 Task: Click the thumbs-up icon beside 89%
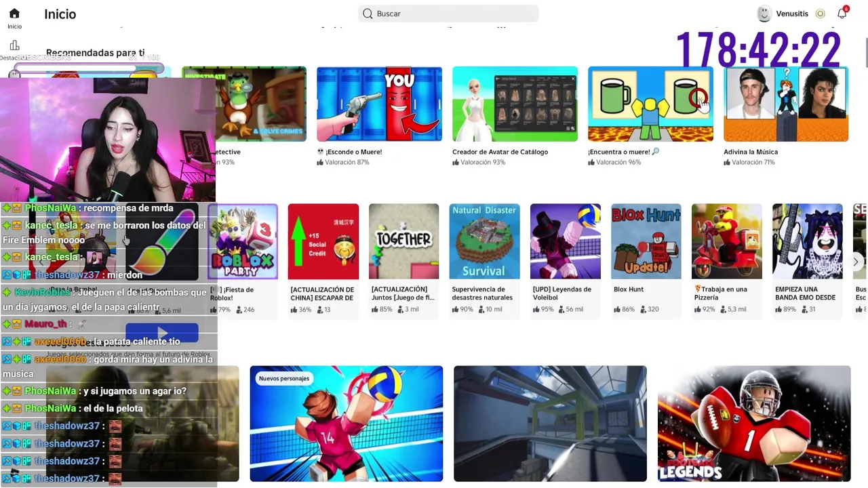click(x=779, y=310)
